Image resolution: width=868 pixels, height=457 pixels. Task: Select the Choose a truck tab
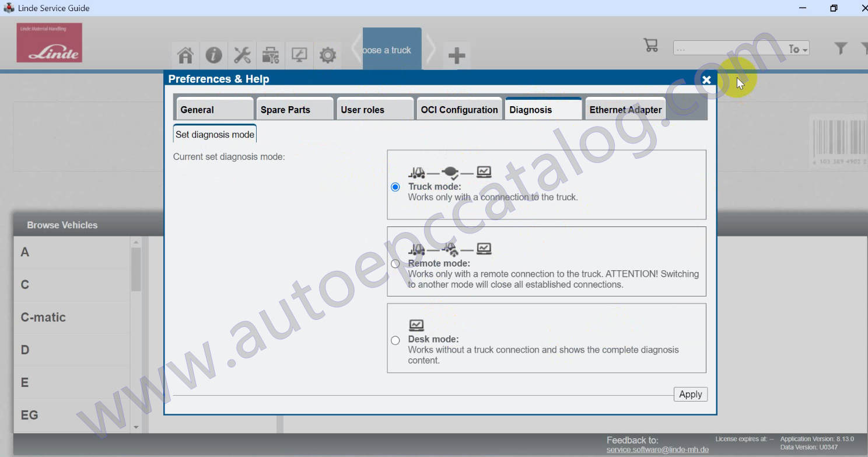coord(392,48)
